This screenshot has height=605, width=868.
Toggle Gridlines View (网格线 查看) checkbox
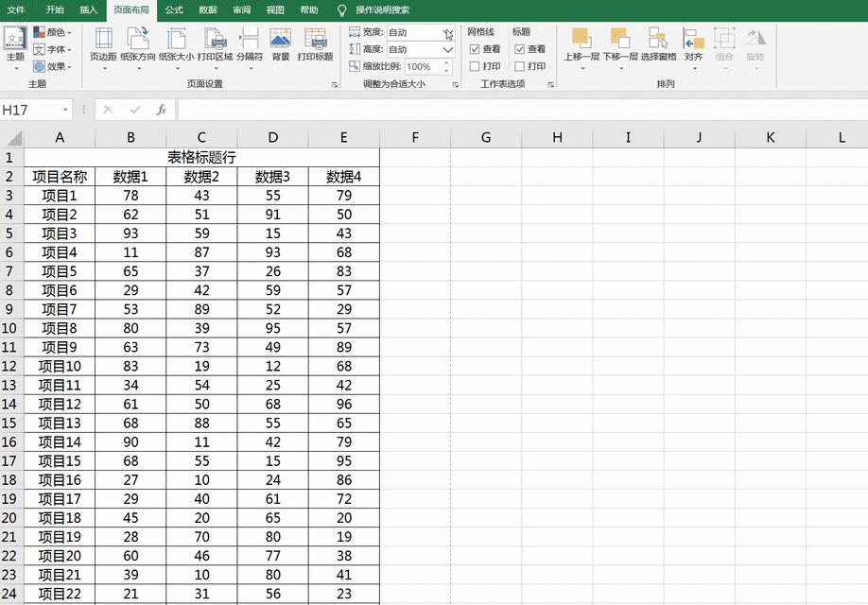(475, 49)
